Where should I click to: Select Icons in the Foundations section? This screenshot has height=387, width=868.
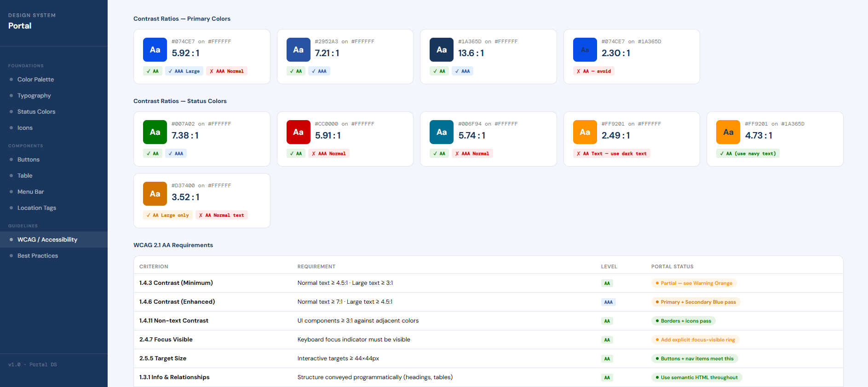pyautogui.click(x=54, y=128)
